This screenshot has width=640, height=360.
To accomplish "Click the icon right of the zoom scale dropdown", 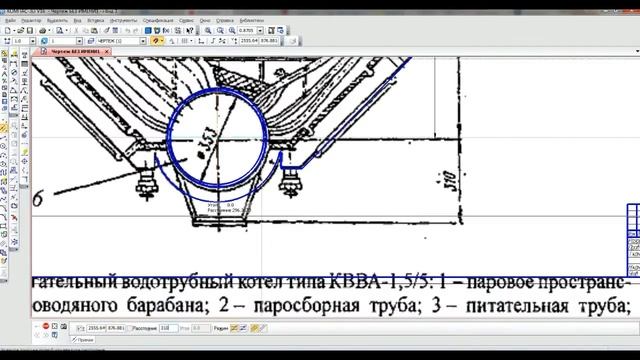I will [x=271, y=31].
